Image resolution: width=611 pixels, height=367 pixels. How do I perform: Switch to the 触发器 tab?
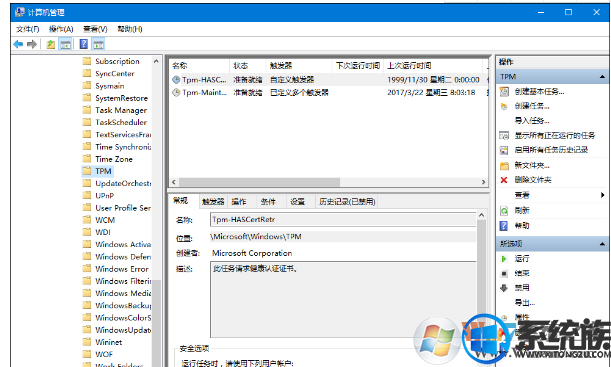[213, 202]
